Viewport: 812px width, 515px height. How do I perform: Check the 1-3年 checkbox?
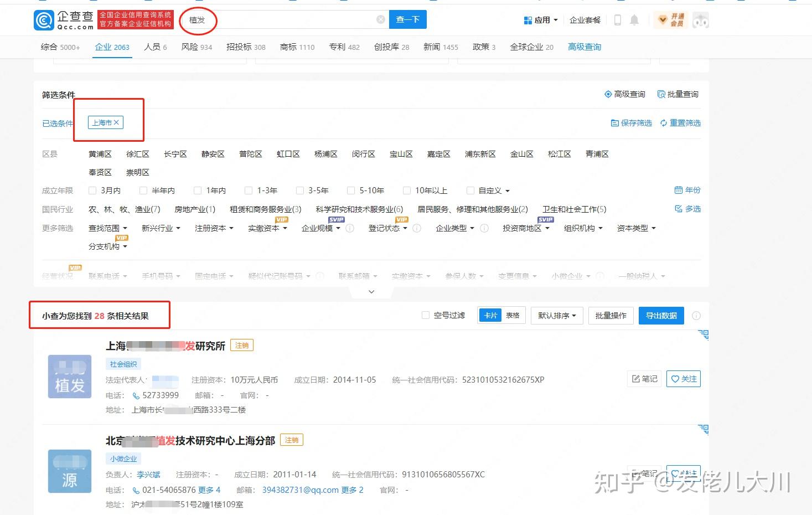(249, 190)
